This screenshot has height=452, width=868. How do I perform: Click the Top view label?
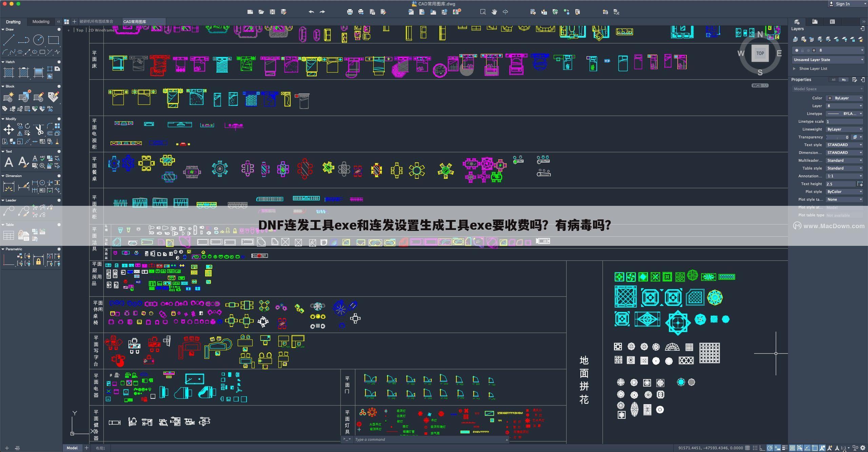[80, 30]
